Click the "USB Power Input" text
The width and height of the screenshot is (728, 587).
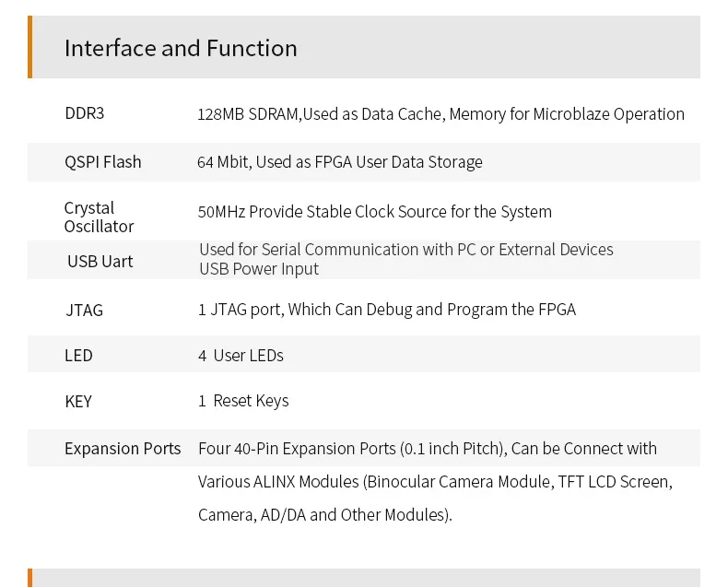(259, 269)
